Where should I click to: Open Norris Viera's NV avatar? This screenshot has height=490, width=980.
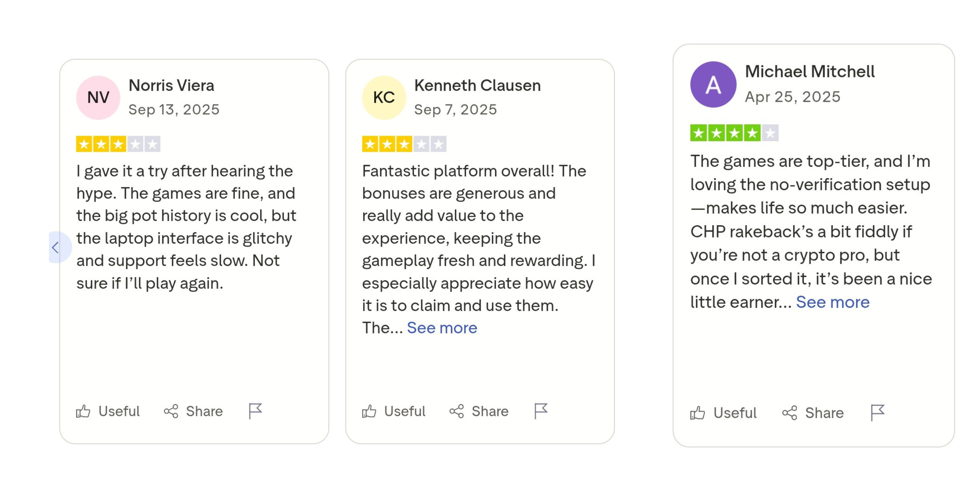[98, 98]
